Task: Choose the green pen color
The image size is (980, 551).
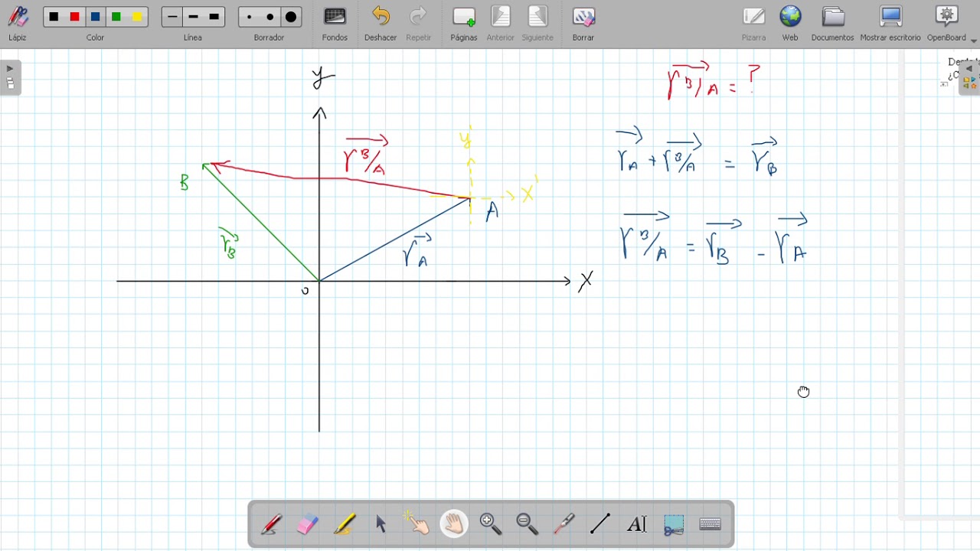Action: tap(116, 17)
